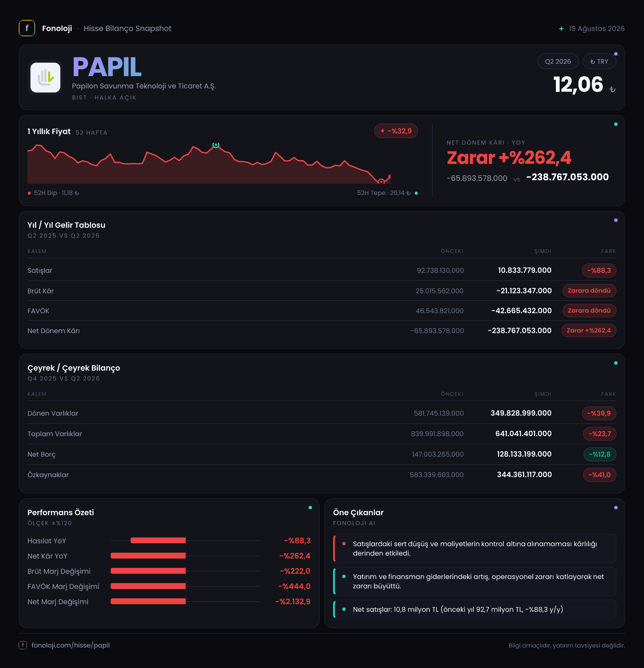Image resolution: width=644 pixels, height=668 pixels.
Task: Click the green Net Borç -%12,8 badge
Action: tap(600, 454)
